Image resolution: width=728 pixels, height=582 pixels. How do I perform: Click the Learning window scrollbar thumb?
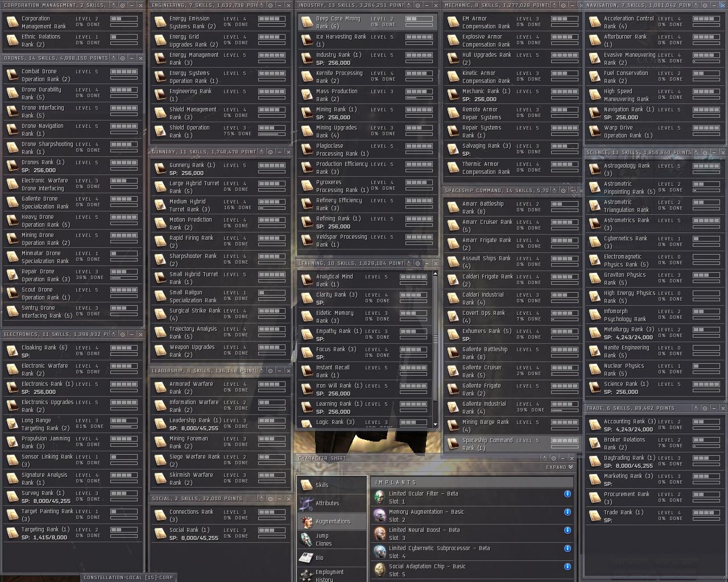436,339
